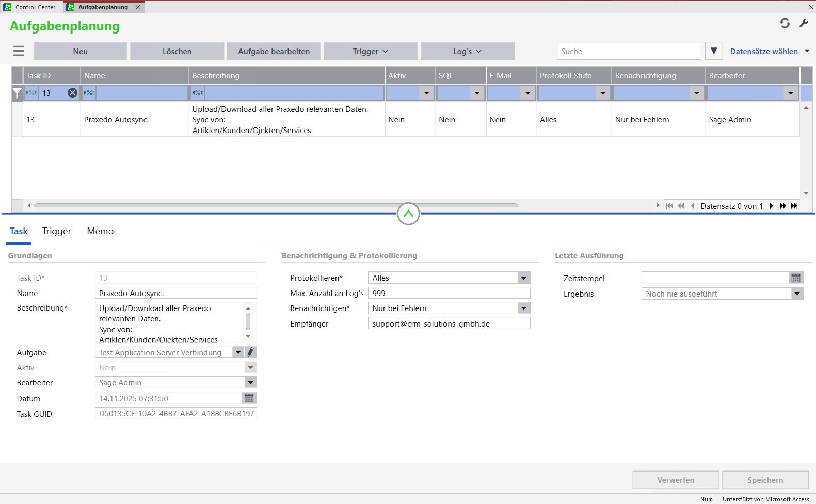Expand Datensätze wählen dropdown
This screenshot has height=504, width=816.
pos(807,51)
